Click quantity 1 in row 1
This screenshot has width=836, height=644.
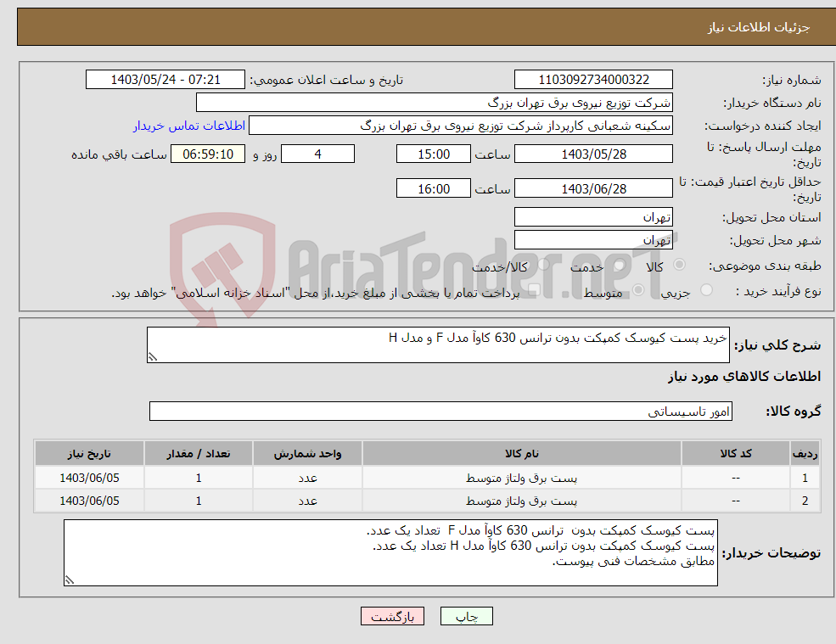coord(199,479)
